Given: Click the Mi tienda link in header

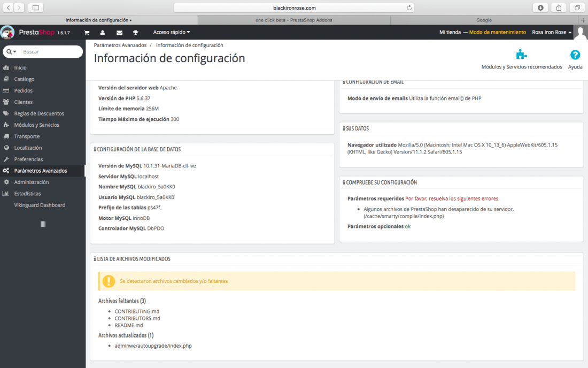Looking at the screenshot, I should coord(450,32).
